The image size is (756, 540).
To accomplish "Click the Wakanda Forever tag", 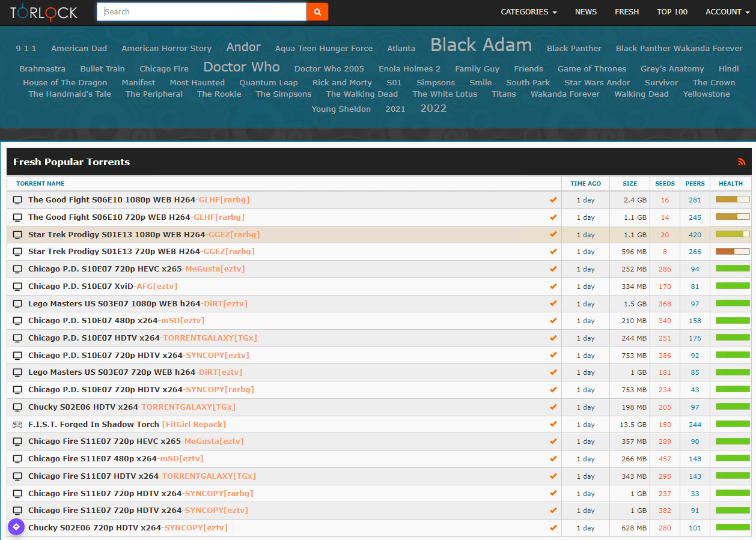I will [x=565, y=94].
